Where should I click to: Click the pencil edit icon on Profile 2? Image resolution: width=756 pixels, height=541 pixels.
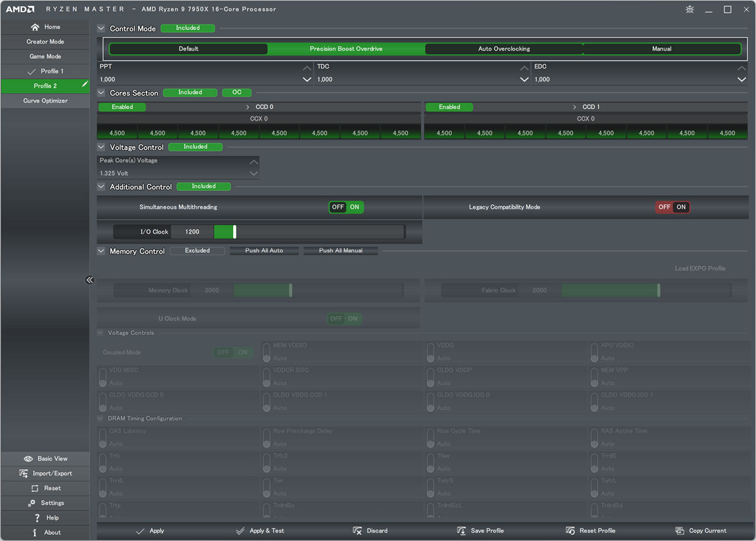coord(84,85)
